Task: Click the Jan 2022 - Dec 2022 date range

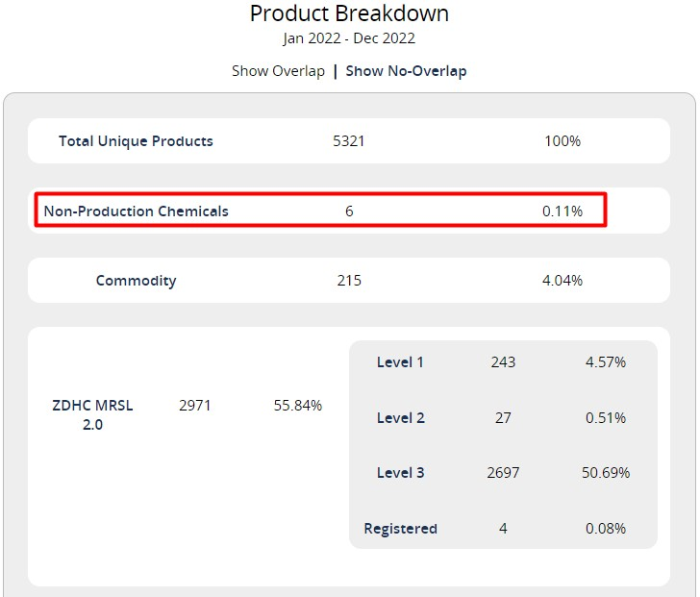Action: 349,39
